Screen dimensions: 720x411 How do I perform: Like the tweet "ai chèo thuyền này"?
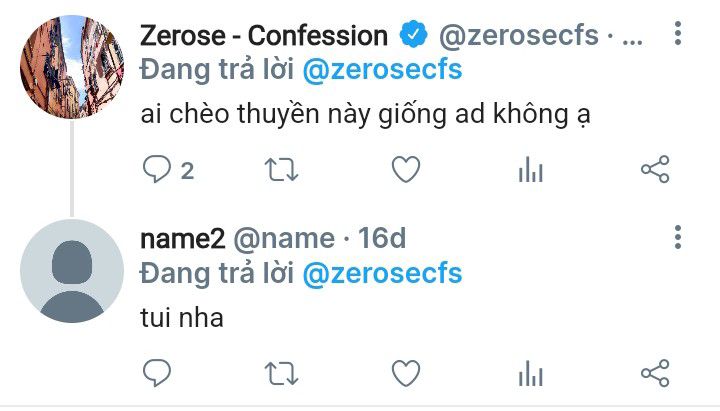coord(405,170)
